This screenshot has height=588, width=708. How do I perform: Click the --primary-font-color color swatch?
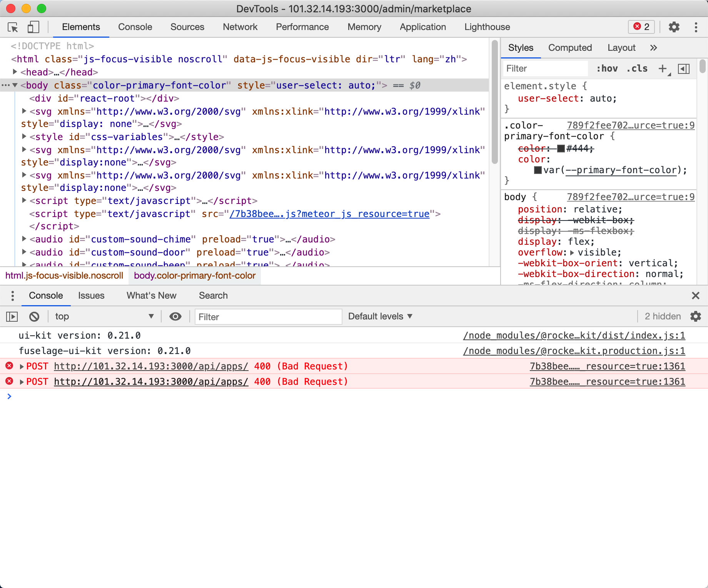pyautogui.click(x=538, y=170)
